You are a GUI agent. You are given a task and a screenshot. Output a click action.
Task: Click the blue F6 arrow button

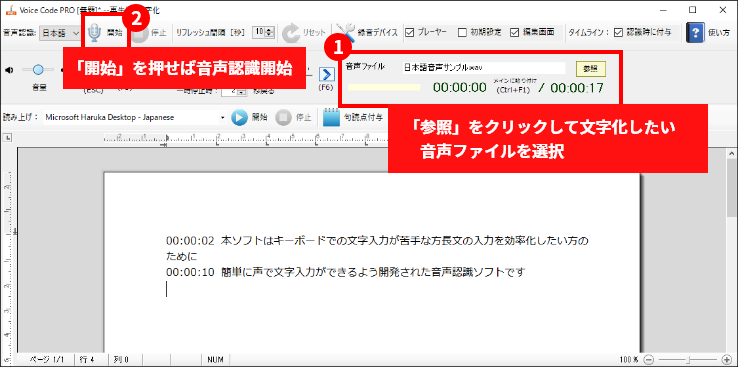[x=326, y=74]
